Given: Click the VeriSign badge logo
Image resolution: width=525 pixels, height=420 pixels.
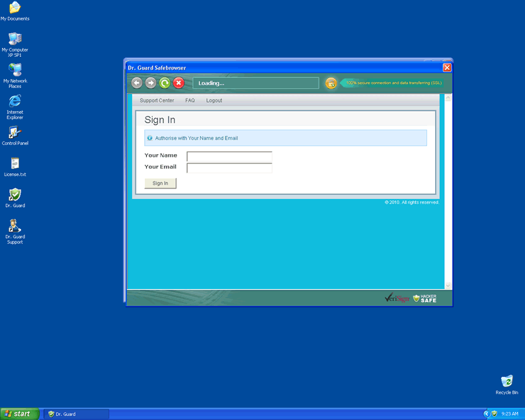Looking at the screenshot, I should coord(397,298).
